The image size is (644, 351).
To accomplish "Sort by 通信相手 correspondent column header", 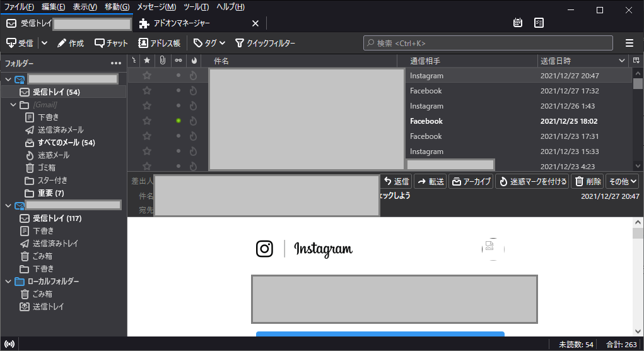I will [x=467, y=61].
